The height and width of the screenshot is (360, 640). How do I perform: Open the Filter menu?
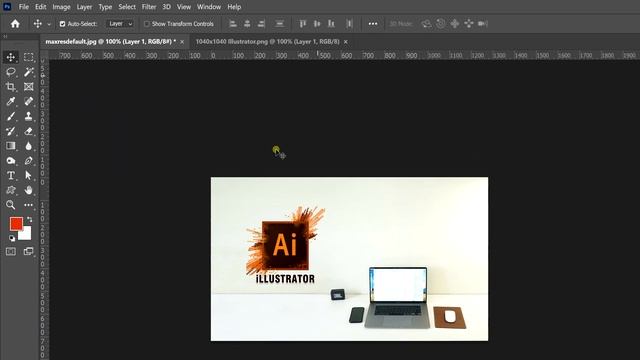click(149, 7)
